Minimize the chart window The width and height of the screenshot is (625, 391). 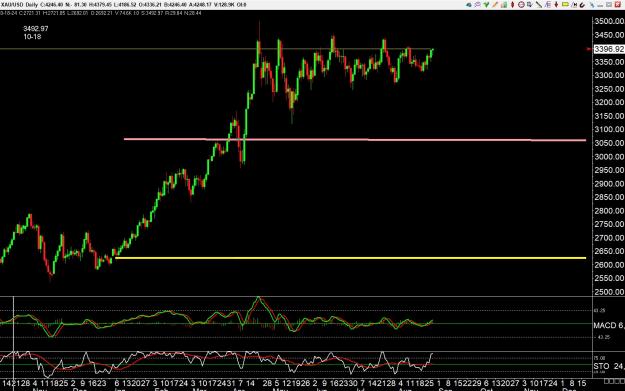point(600,5)
